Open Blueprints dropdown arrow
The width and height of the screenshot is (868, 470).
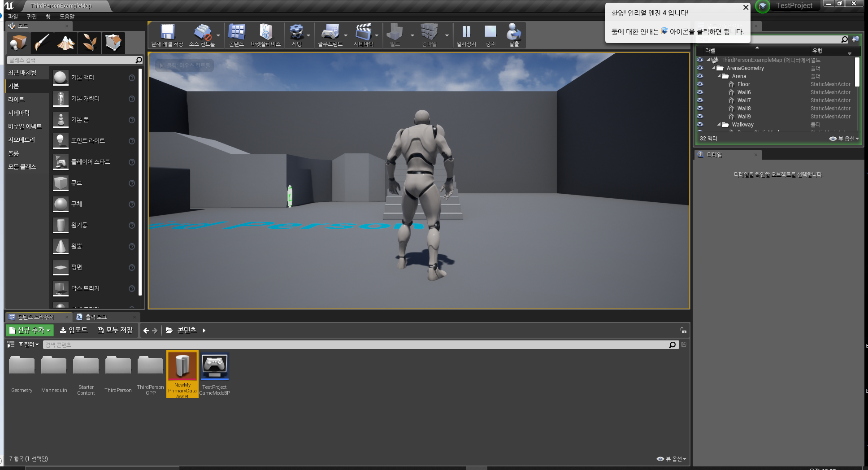point(346,35)
